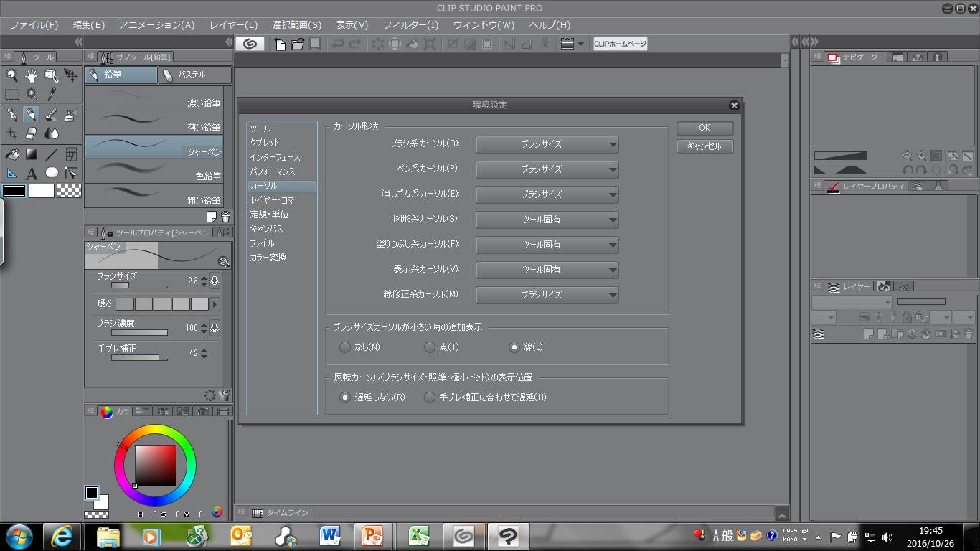Click the New file toolbar icon
This screenshot has width=980, height=551.
pos(280,44)
